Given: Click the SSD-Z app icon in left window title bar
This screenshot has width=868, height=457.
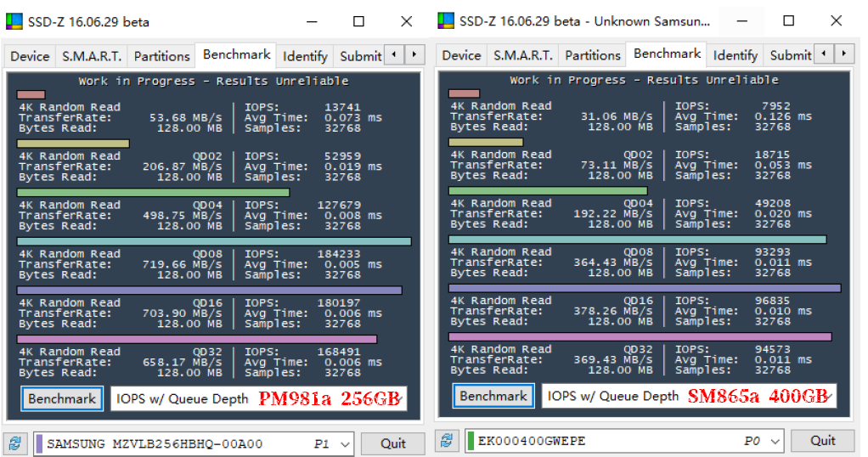Looking at the screenshot, I should click(x=14, y=21).
